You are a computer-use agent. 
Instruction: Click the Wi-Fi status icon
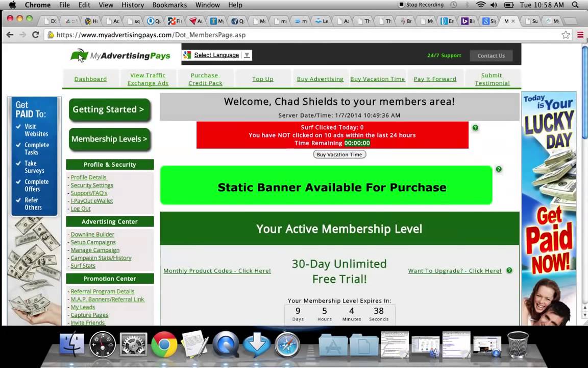(480, 5)
